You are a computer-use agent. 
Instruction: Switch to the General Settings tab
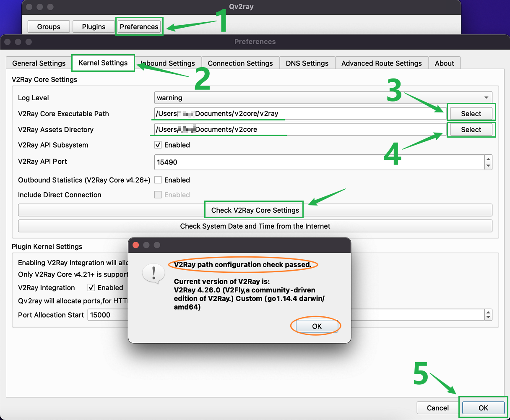(39, 63)
